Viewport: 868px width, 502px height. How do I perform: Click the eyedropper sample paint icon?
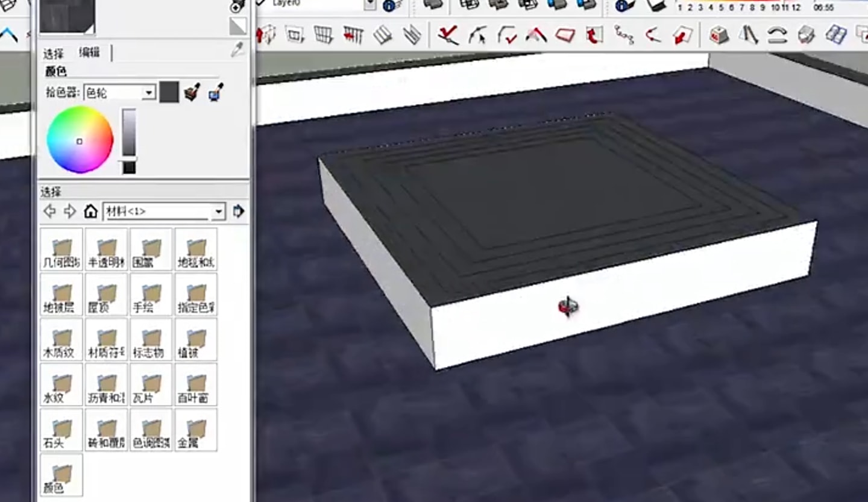point(237,50)
